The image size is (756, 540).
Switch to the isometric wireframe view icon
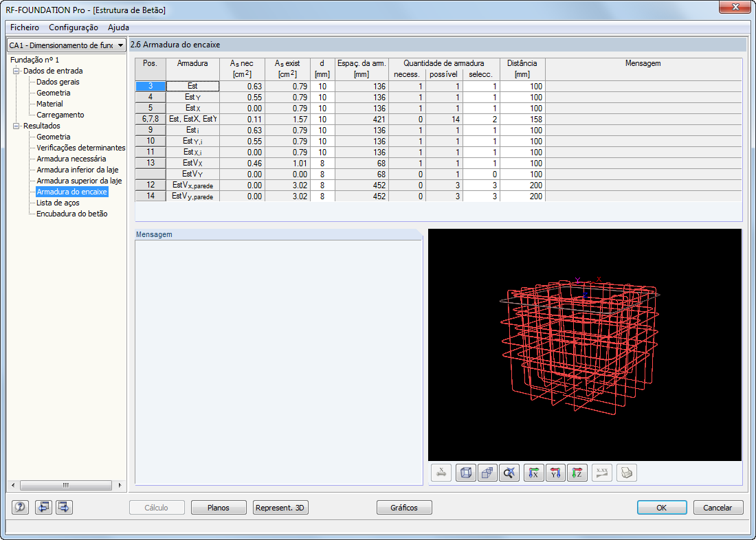tap(466, 473)
